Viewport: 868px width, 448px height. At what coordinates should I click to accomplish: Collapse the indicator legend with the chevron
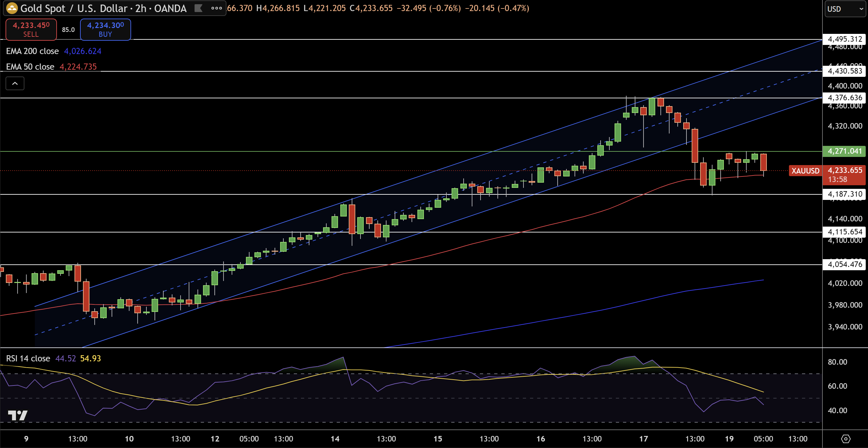coord(15,83)
